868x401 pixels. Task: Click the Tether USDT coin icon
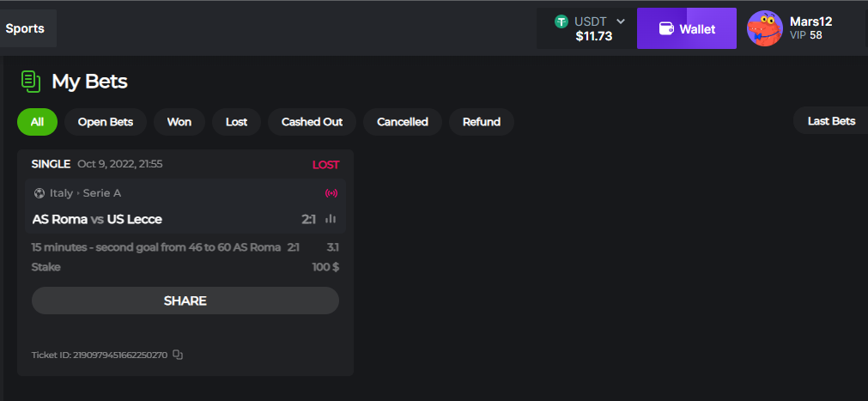pos(561,21)
